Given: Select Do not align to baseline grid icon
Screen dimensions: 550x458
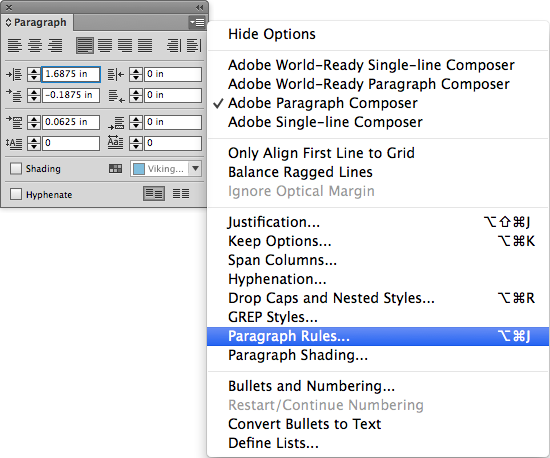Looking at the screenshot, I should pos(181,194).
